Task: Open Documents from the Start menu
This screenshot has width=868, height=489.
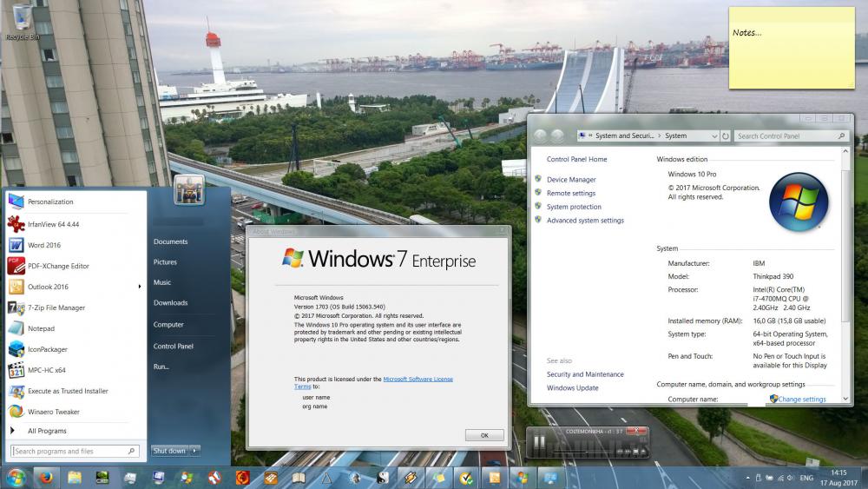Action: tap(170, 241)
